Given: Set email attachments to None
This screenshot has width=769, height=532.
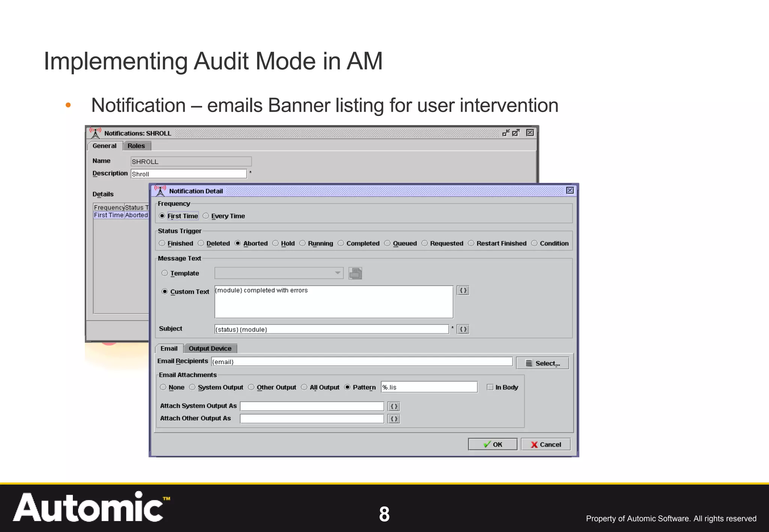Looking at the screenshot, I should (x=172, y=388).
